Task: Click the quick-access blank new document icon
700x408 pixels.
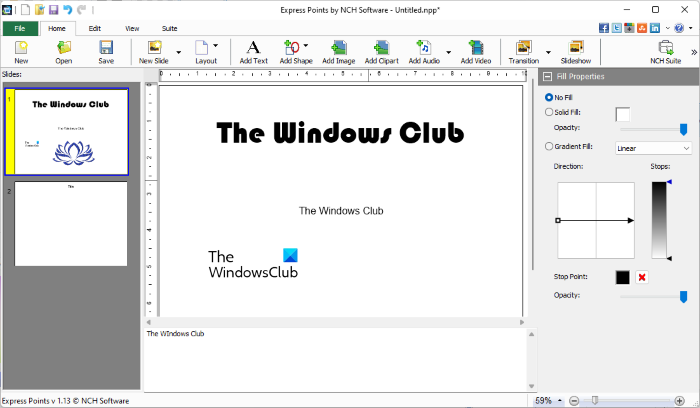Action: [x=26, y=9]
